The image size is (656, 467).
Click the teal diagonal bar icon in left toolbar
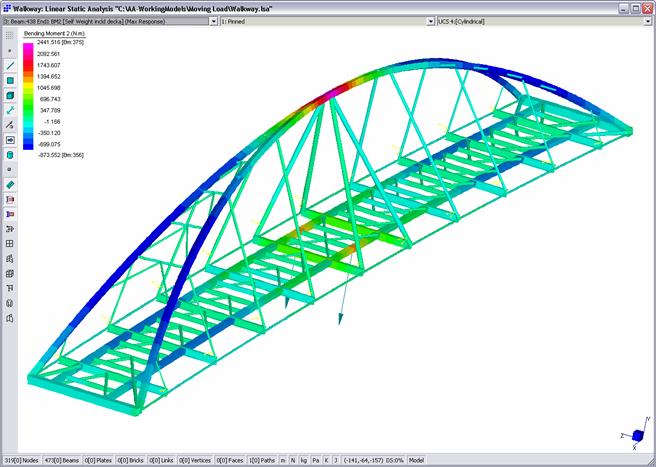tap(10, 185)
